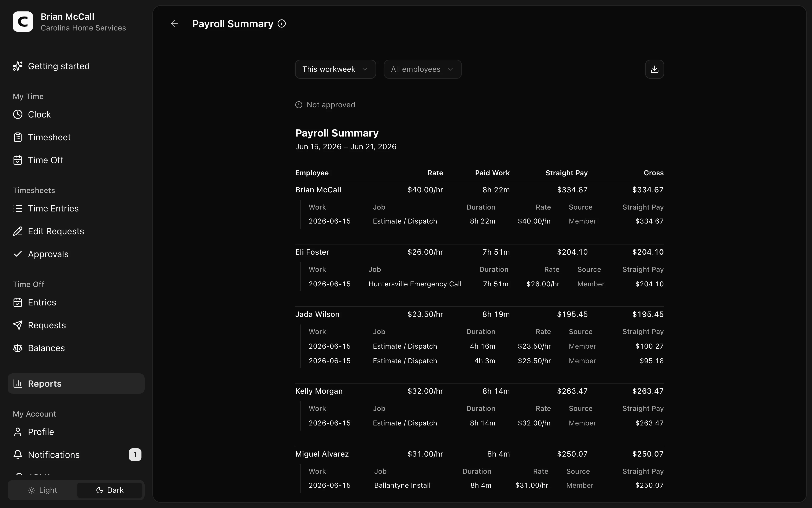Image resolution: width=812 pixels, height=508 pixels.
Task: Navigate to Edit Requests
Action: pyautogui.click(x=76, y=231)
